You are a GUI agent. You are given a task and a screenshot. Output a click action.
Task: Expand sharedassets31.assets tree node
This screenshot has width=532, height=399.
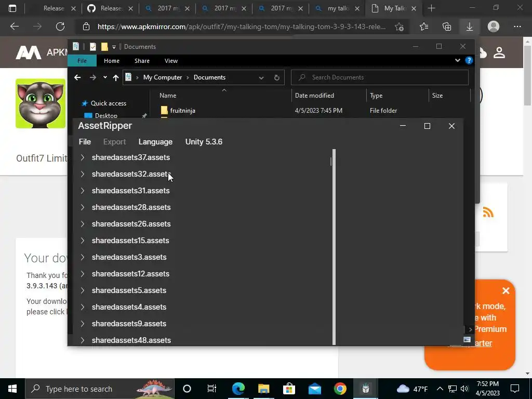83,191
